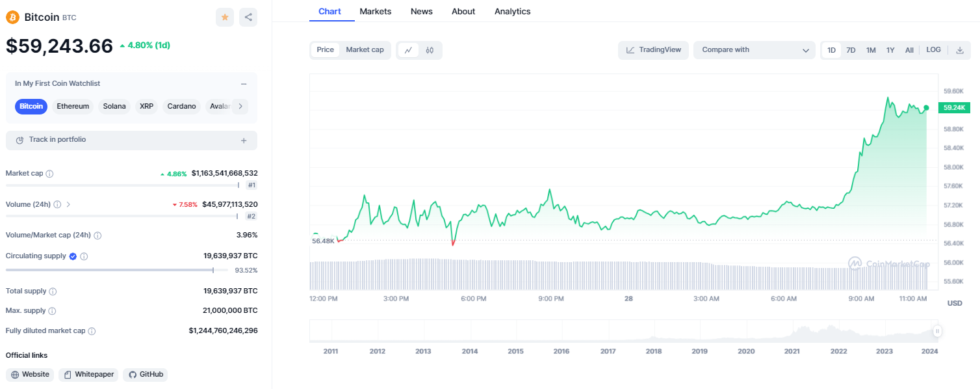The image size is (980, 389).
Task: Open the About tab
Action: pos(463,11)
